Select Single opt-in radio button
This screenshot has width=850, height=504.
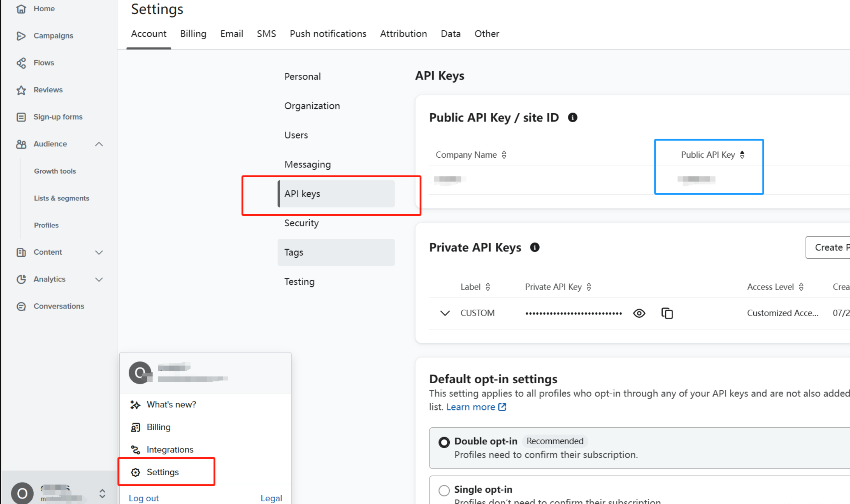click(444, 490)
